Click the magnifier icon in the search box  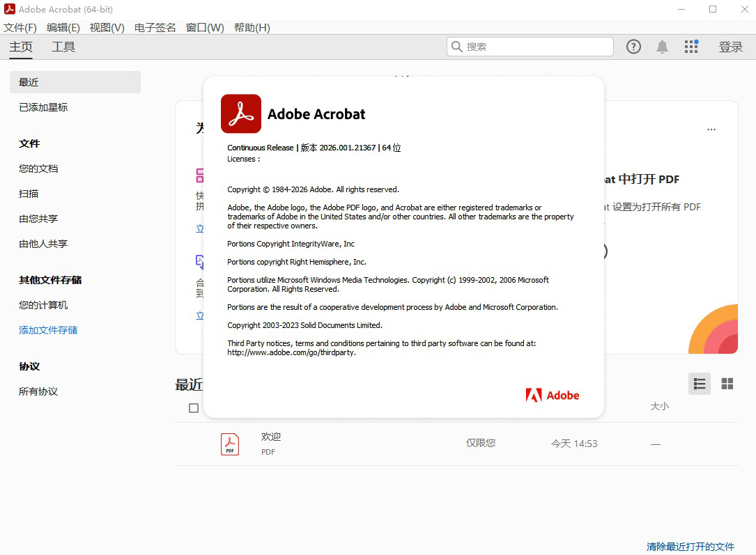click(x=457, y=46)
